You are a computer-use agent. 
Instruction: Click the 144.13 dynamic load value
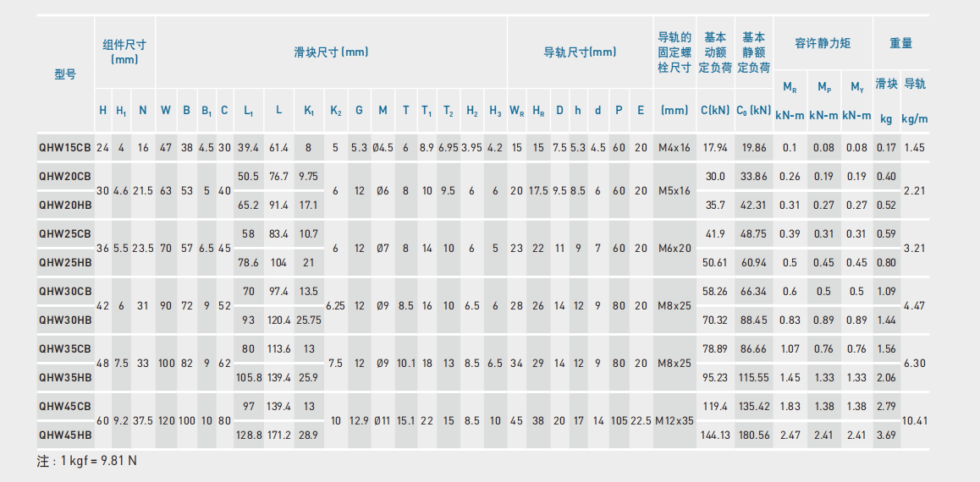716,435
